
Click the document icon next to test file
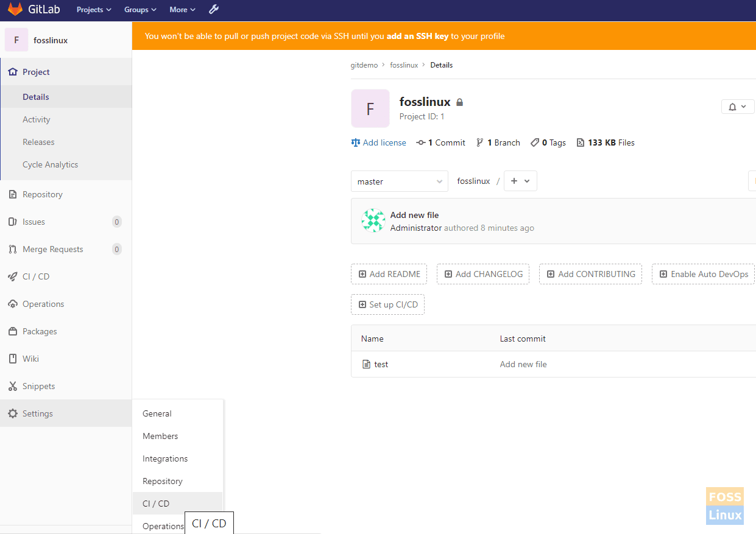coord(366,364)
